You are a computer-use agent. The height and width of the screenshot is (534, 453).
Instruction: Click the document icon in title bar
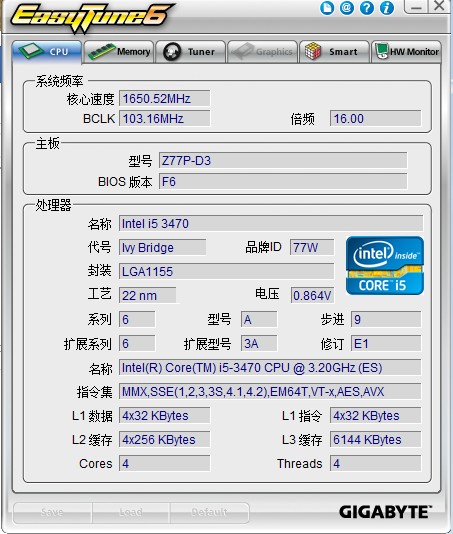click(327, 8)
